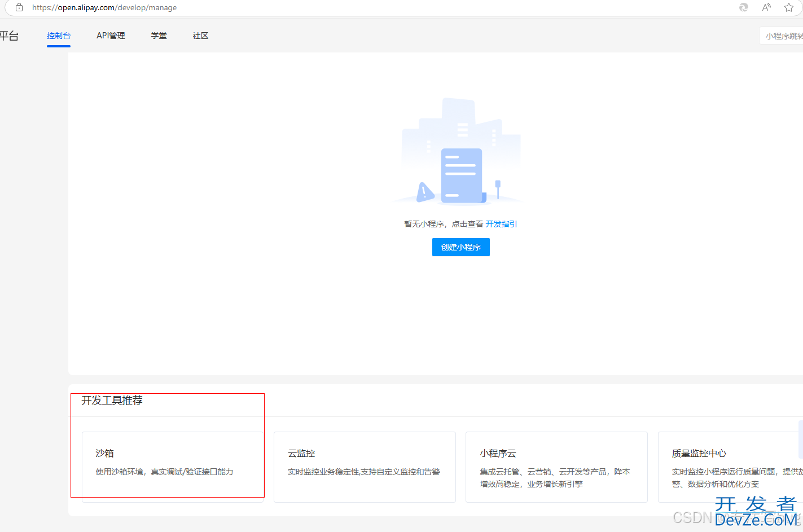Screen dimensions: 803x532
Task: Click the lock icon in address bar
Action: 19,7
